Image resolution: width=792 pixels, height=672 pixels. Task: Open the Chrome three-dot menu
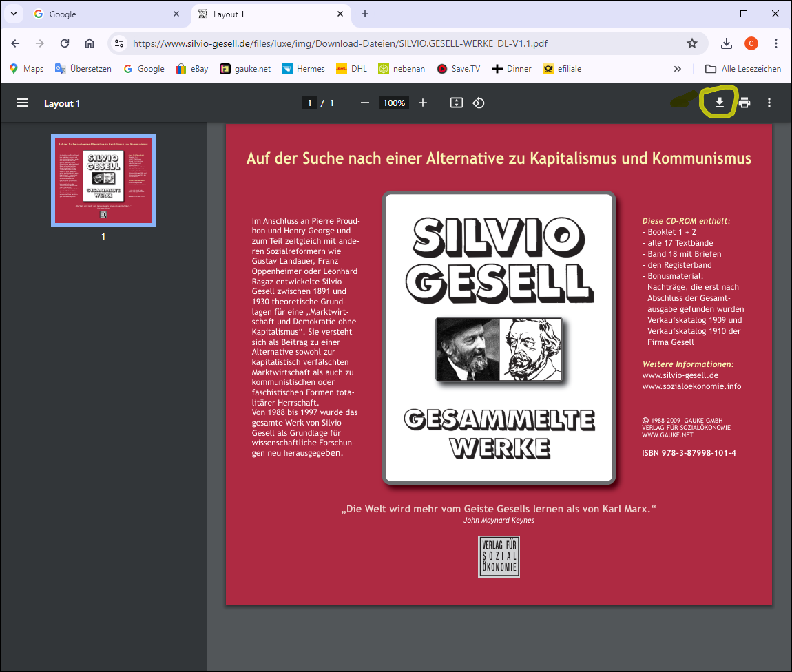(x=776, y=43)
